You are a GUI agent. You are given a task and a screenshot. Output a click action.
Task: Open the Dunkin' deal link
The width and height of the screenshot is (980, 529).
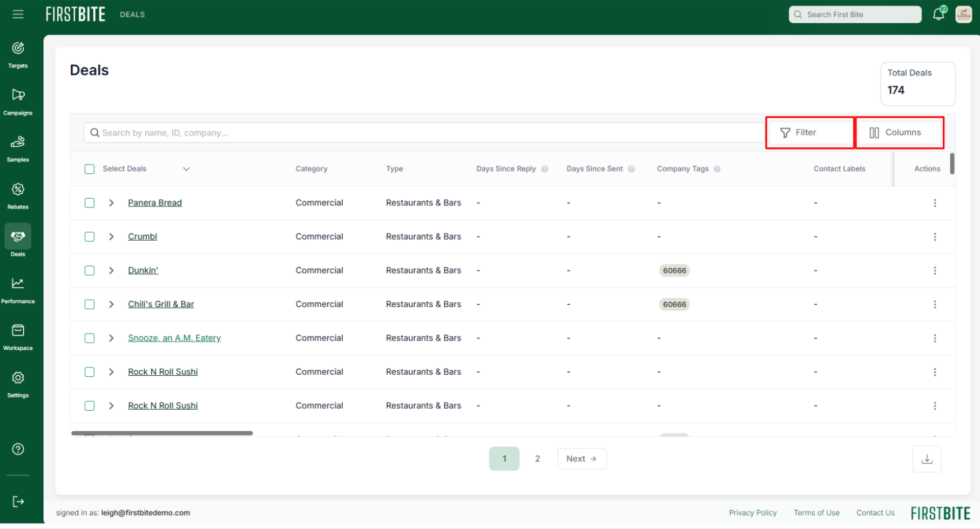(143, 270)
